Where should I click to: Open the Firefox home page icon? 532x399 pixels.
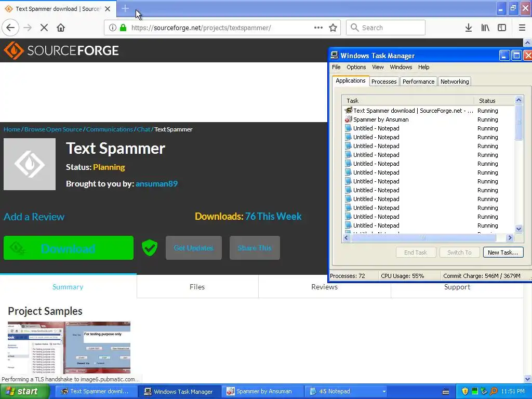coord(61,28)
